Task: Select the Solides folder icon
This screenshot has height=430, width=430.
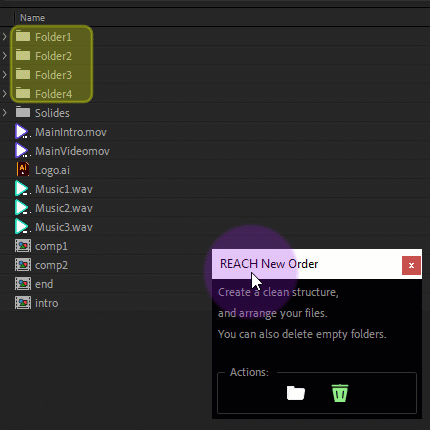Action: coord(23,112)
